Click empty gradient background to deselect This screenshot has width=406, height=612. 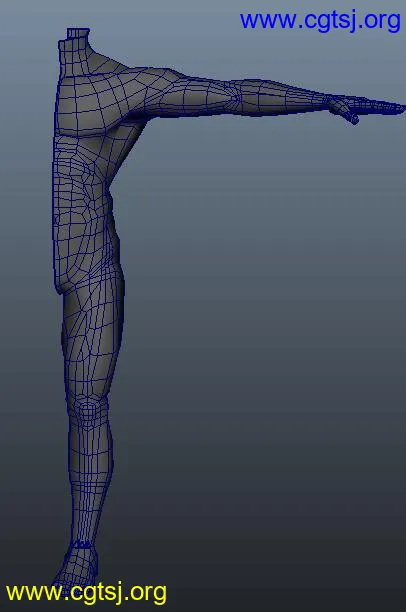254,312
